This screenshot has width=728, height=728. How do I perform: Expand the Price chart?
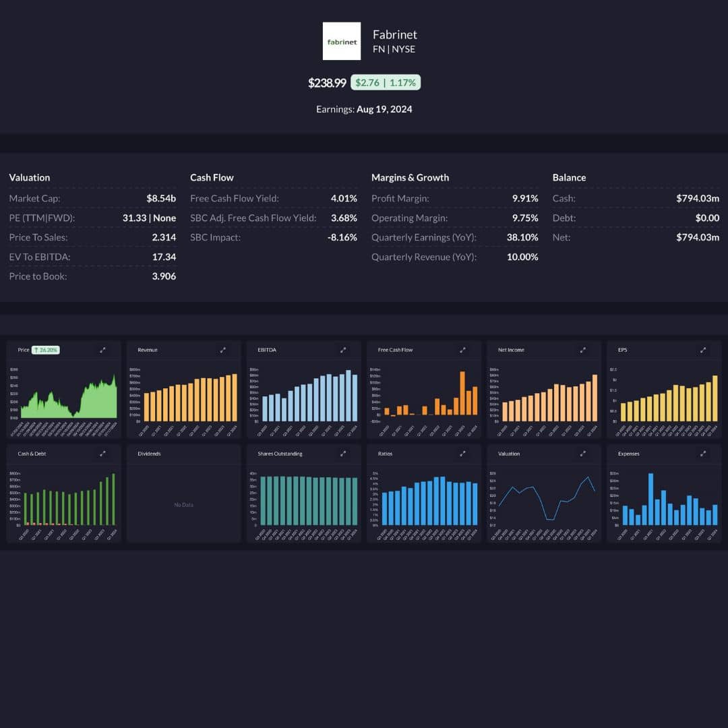click(x=102, y=350)
